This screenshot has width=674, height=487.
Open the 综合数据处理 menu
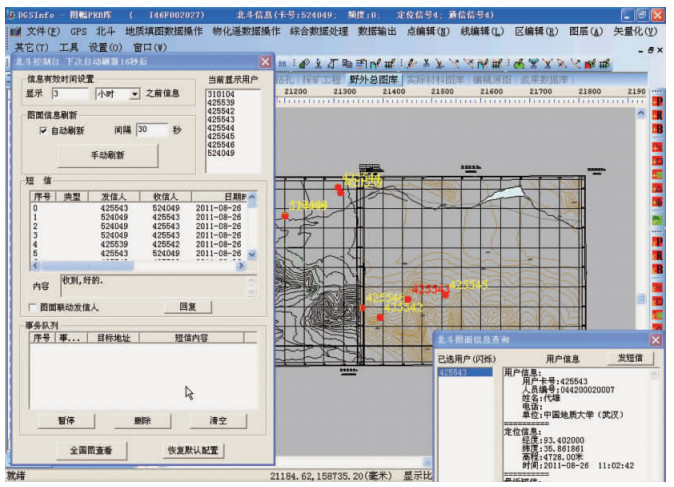tap(319, 32)
